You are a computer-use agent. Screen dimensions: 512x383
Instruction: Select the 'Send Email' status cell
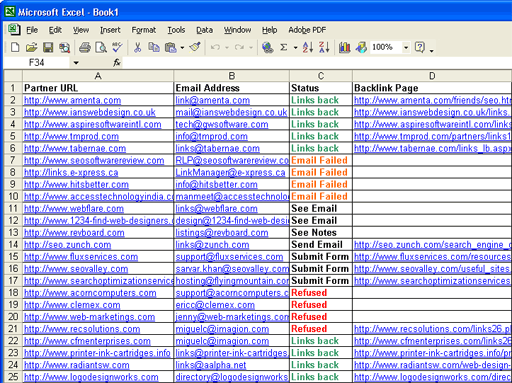coord(321,244)
